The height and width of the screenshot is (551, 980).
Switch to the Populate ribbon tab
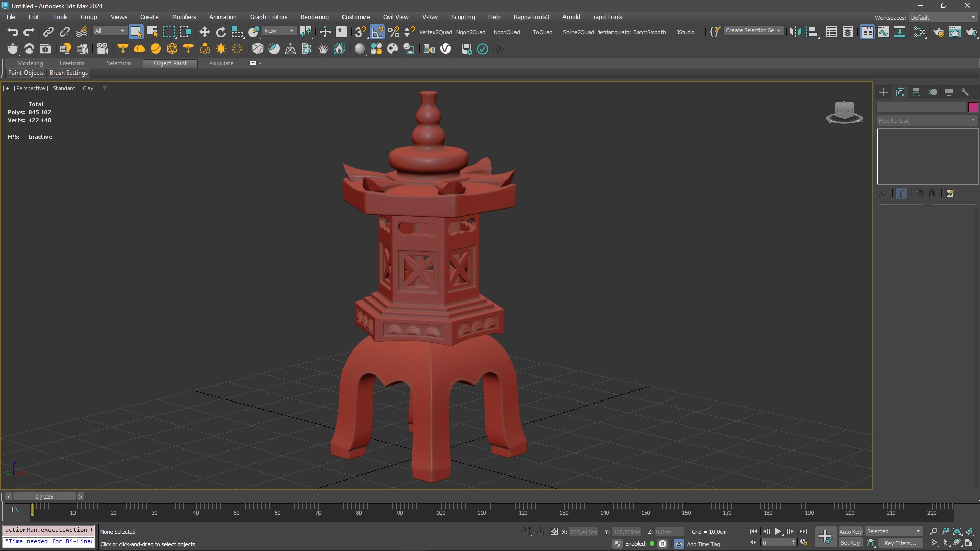pyautogui.click(x=221, y=63)
